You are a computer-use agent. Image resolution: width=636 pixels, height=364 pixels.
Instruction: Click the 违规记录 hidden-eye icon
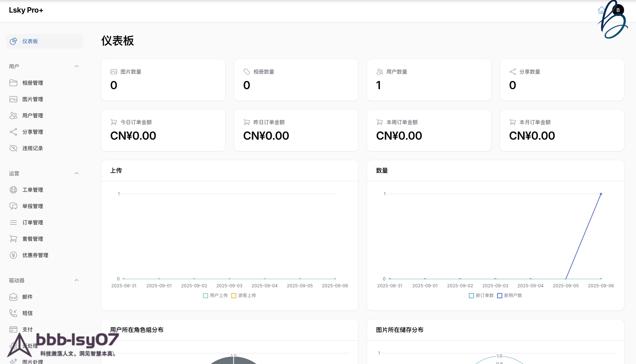tap(14, 148)
